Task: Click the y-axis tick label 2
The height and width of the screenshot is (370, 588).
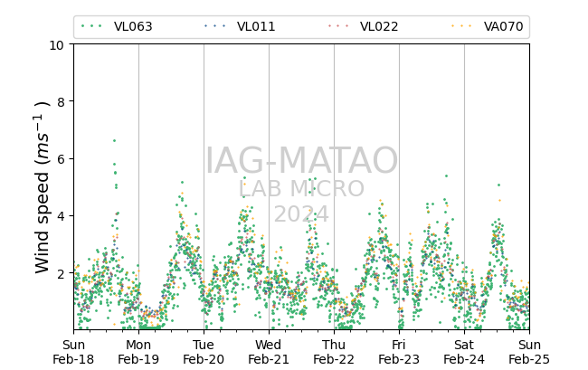Action: tap(62, 274)
